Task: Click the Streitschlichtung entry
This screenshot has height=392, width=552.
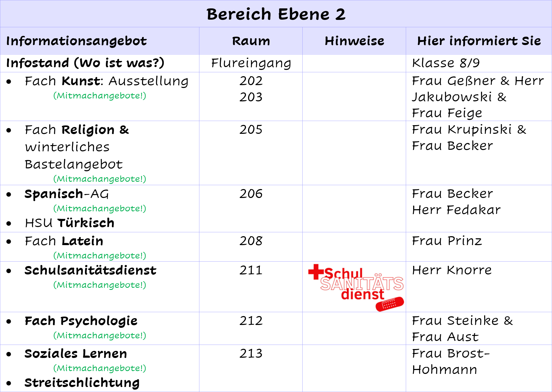Action: (x=82, y=383)
